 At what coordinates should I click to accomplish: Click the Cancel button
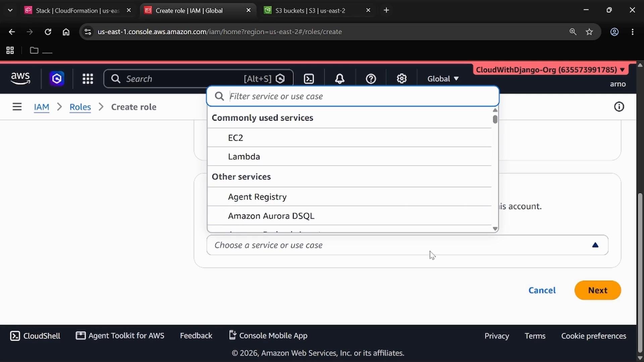[542, 290]
